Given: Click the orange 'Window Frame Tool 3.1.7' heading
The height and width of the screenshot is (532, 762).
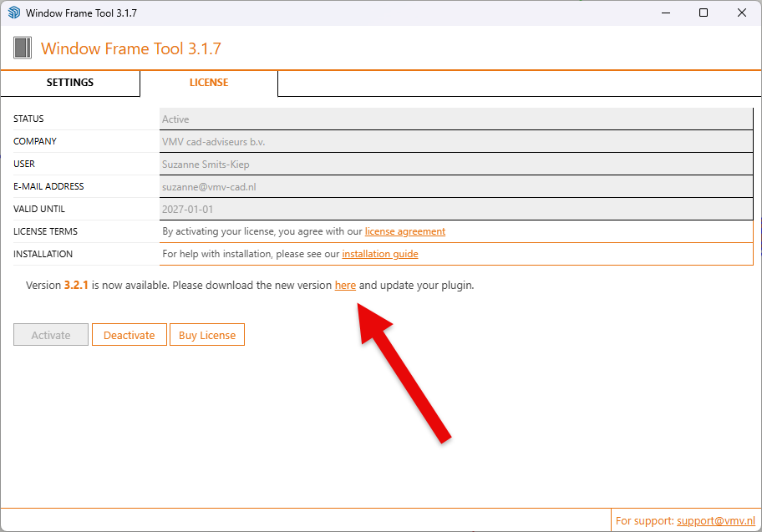Looking at the screenshot, I should click(x=131, y=48).
